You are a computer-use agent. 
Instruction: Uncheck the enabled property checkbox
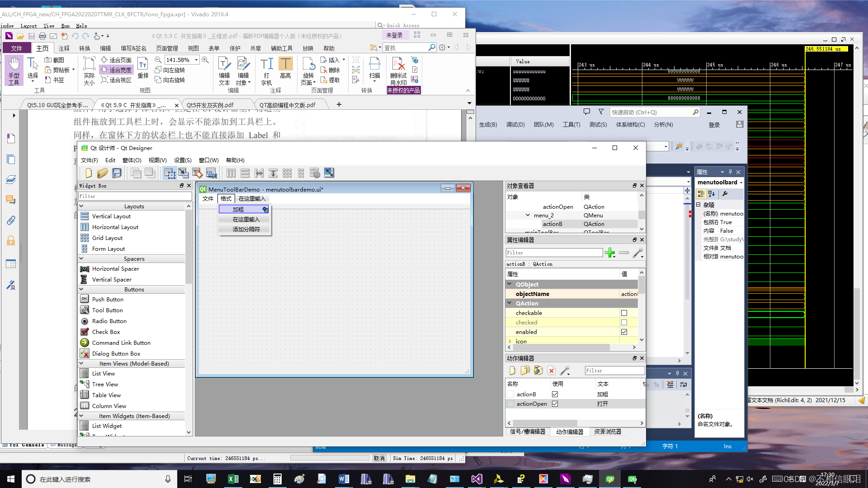pyautogui.click(x=624, y=332)
